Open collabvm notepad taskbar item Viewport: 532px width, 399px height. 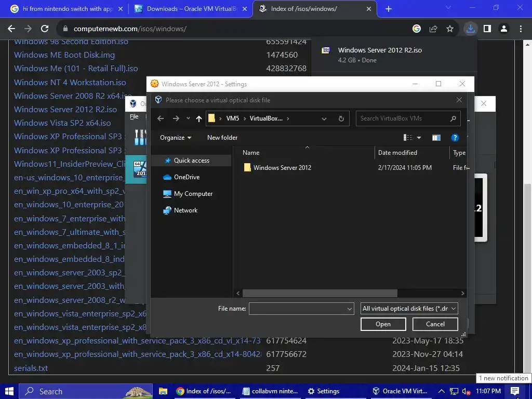271,391
